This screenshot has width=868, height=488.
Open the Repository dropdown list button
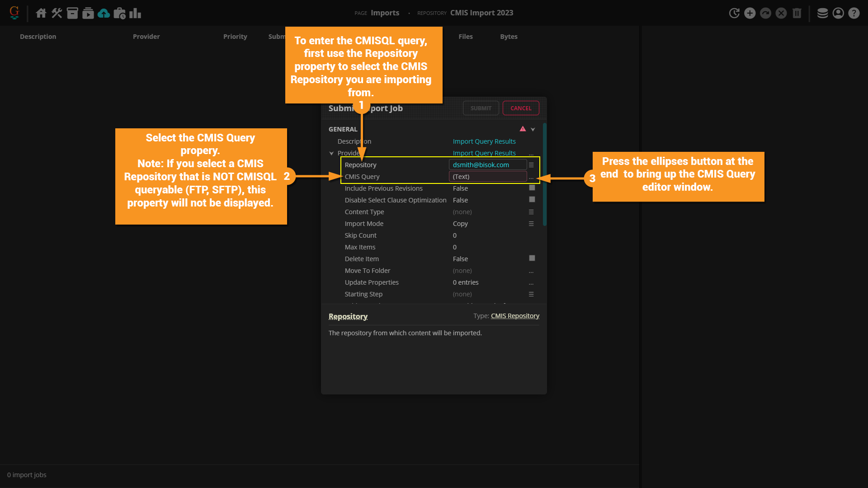click(531, 165)
